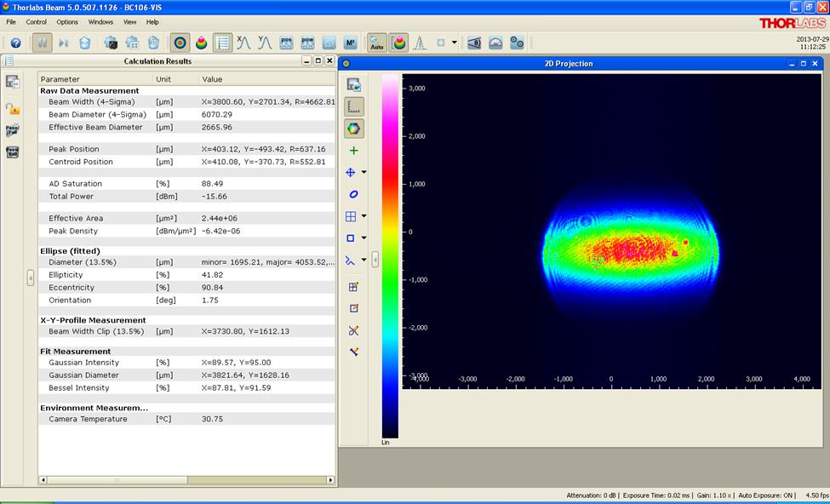Open the X Profile plot toolbar icon
This screenshot has height=504, width=830.
point(244,43)
